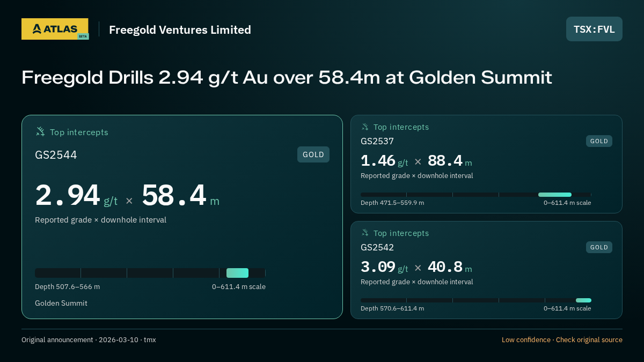644x362 pixels.
Task: Click the GS2544 depth interval bar
Action: tap(150, 273)
